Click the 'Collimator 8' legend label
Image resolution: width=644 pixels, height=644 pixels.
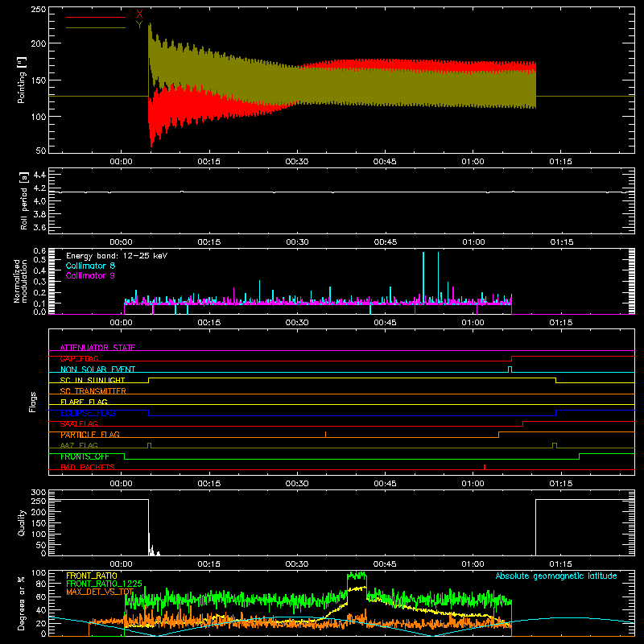tap(90, 266)
